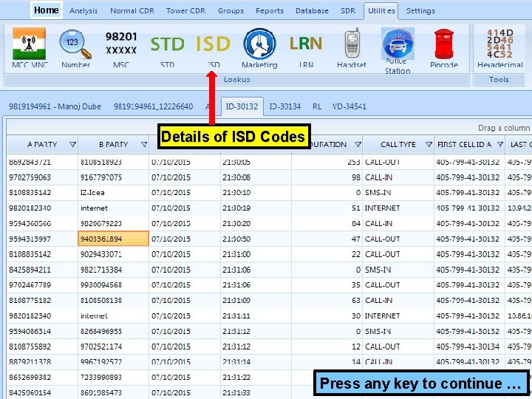
Task: Select A party 9594313997 cell
Action: (42, 239)
